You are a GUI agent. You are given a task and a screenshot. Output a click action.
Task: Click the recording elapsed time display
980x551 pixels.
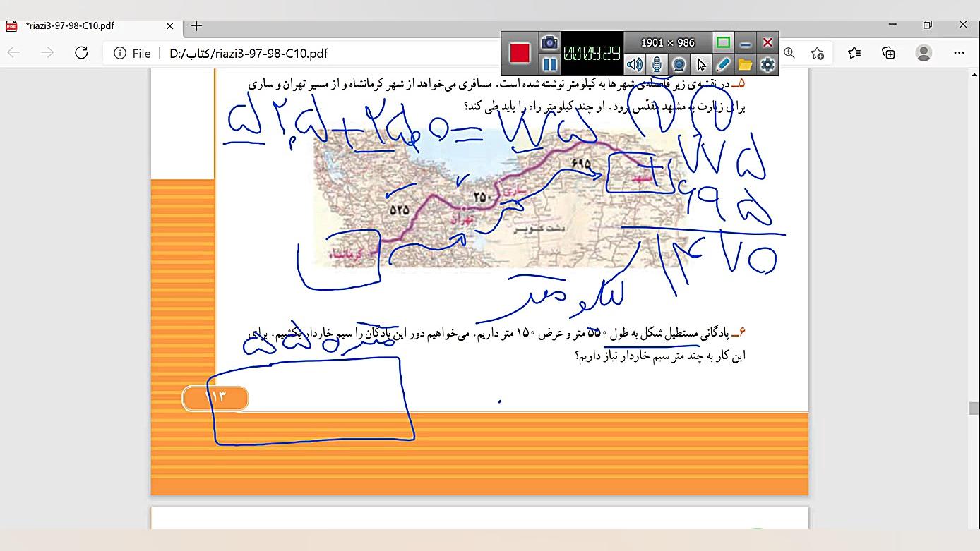point(592,54)
